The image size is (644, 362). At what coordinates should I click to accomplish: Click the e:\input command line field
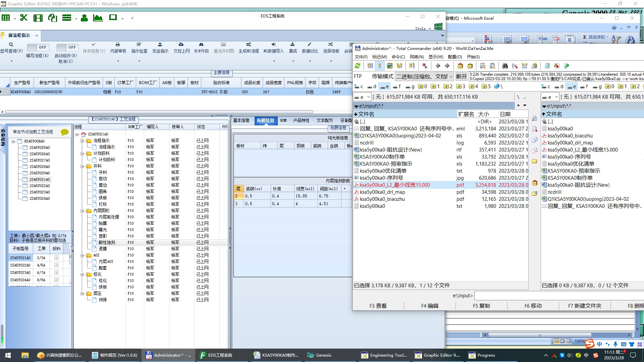pos(557,296)
